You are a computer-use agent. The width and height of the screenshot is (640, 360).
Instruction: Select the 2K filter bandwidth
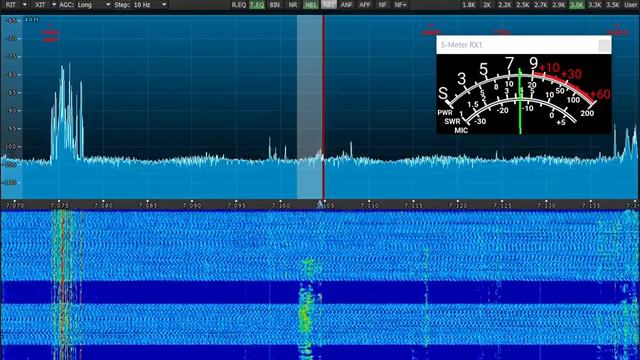pyautogui.click(x=487, y=5)
